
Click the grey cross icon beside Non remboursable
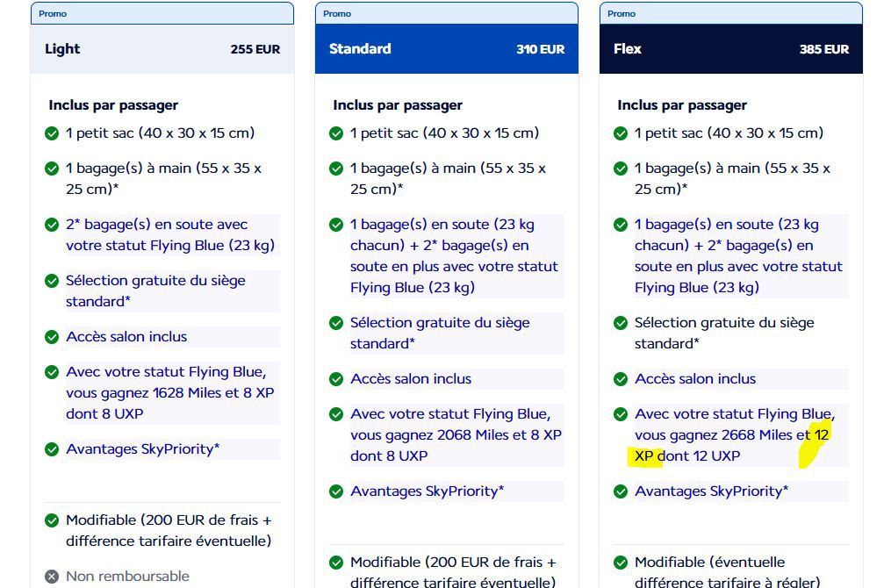coord(52,577)
